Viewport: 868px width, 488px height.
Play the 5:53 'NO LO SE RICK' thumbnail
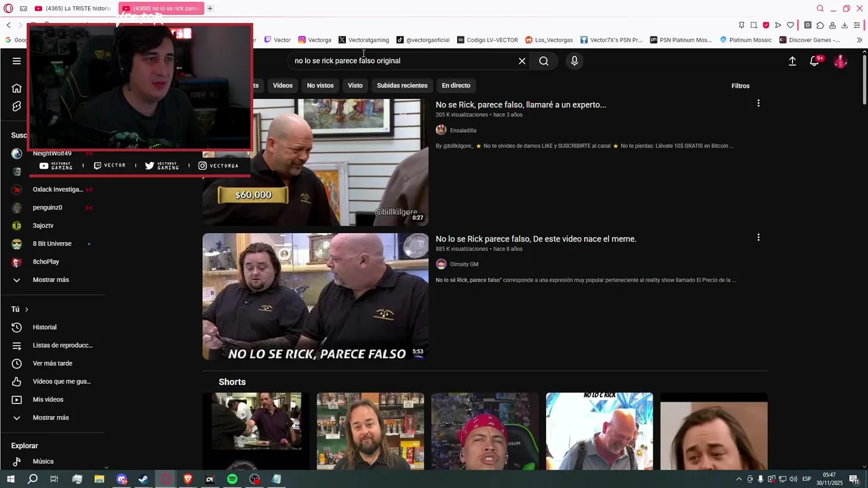(x=315, y=297)
